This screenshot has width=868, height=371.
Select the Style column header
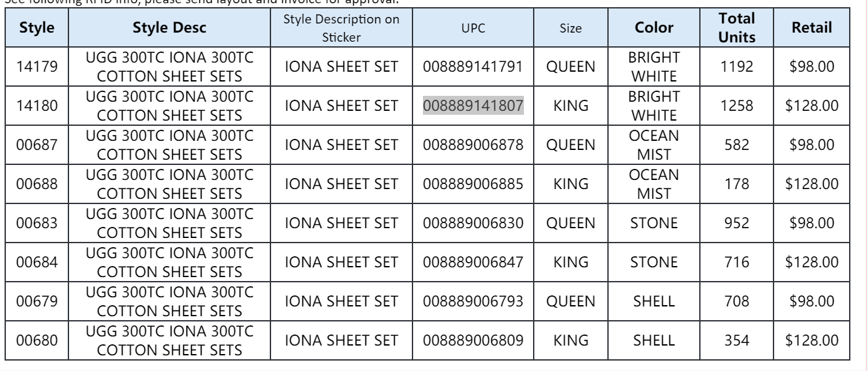[x=36, y=29]
